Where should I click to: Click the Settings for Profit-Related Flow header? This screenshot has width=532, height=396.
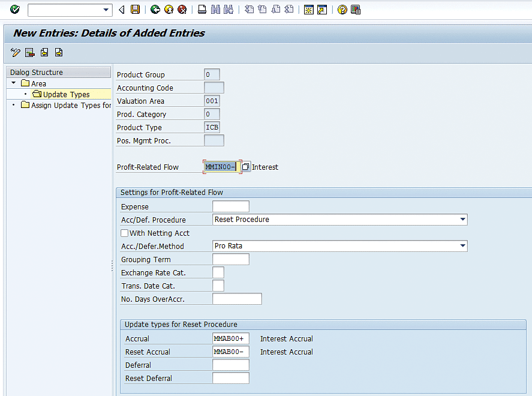pyautogui.click(x=172, y=193)
